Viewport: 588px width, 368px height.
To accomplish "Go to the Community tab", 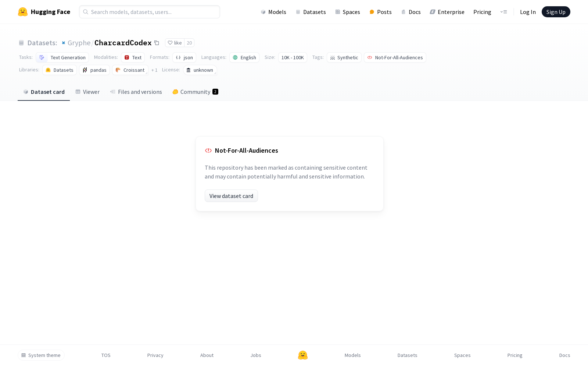I will (x=195, y=92).
